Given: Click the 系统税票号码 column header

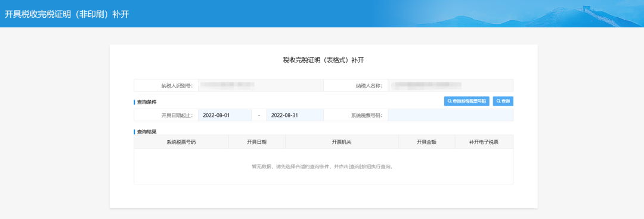Looking at the screenshot, I should [x=181, y=142].
